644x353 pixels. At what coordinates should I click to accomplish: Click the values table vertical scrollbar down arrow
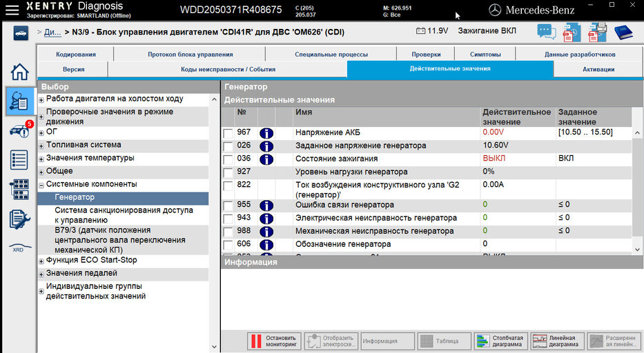638,250
